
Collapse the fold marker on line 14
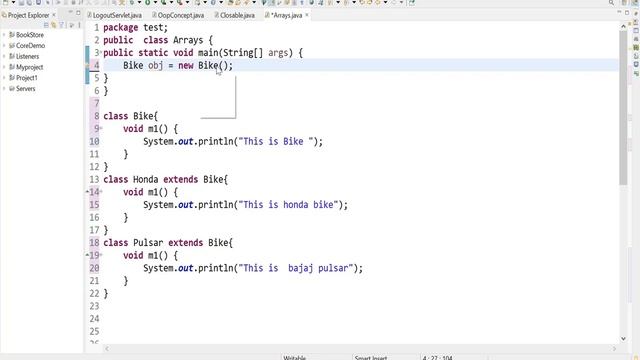click(x=101, y=192)
